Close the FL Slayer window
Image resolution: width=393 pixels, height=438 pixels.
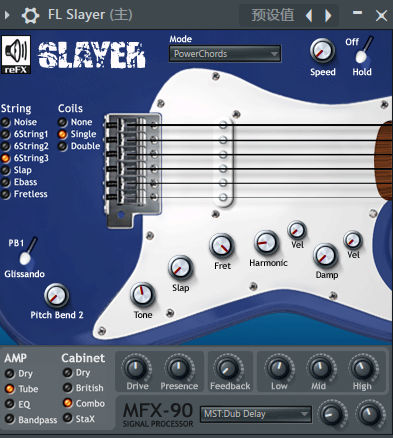(381, 15)
